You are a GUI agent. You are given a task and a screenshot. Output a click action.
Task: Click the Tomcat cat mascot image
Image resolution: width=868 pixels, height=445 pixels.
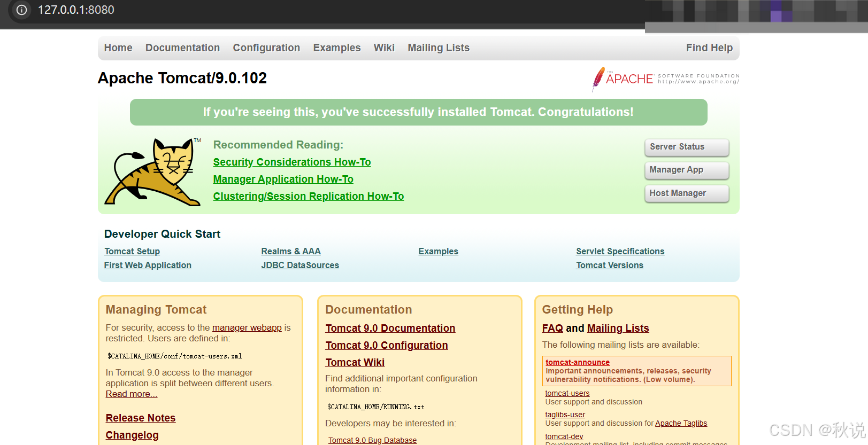click(153, 171)
